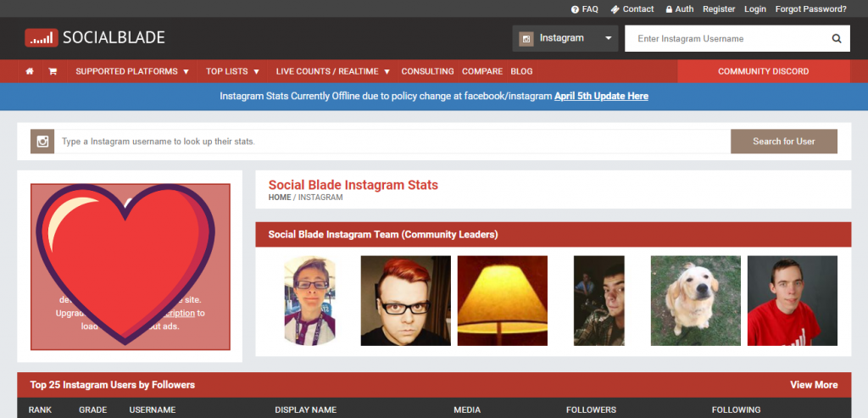Image resolution: width=868 pixels, height=418 pixels.
Task: Click the MEDIA column header
Action: [467, 410]
